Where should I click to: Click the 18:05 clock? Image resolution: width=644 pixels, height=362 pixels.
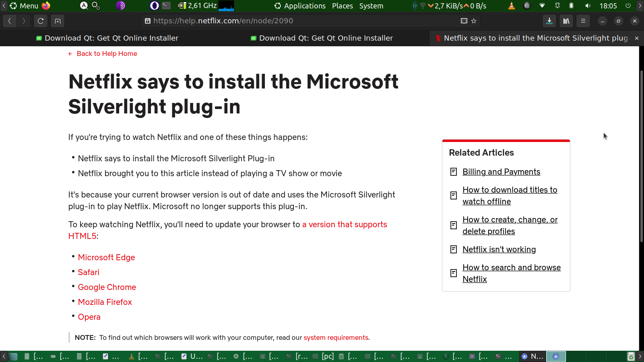pyautogui.click(x=608, y=6)
